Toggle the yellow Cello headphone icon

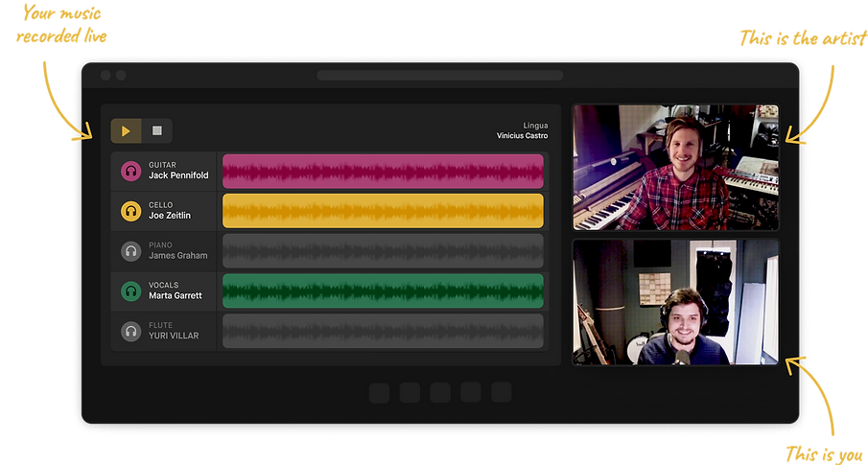(131, 211)
